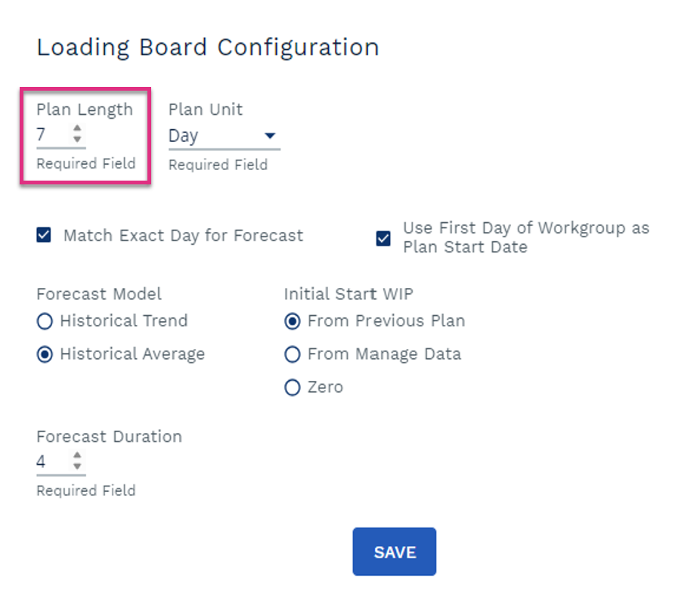Select Zero as Initial Start WIP
This screenshot has width=700, height=600.
coord(293,388)
